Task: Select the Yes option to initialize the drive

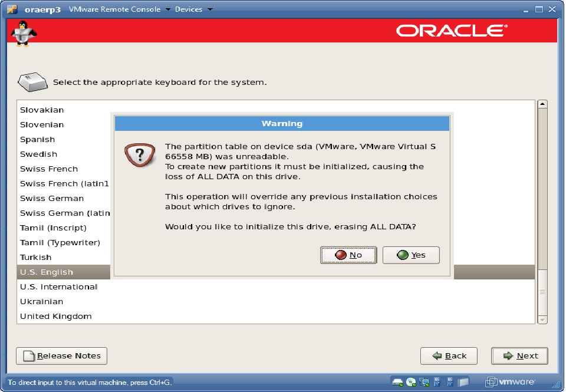Action: (411, 255)
